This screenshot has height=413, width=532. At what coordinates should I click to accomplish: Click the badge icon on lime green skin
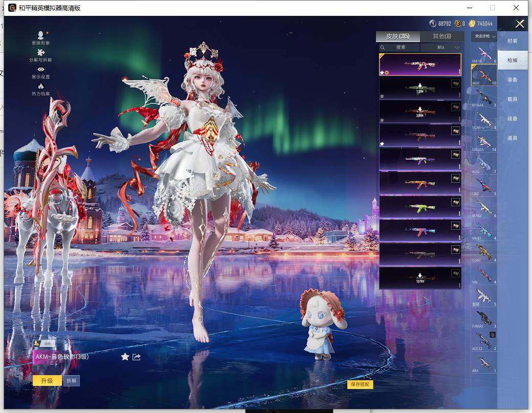click(x=456, y=202)
